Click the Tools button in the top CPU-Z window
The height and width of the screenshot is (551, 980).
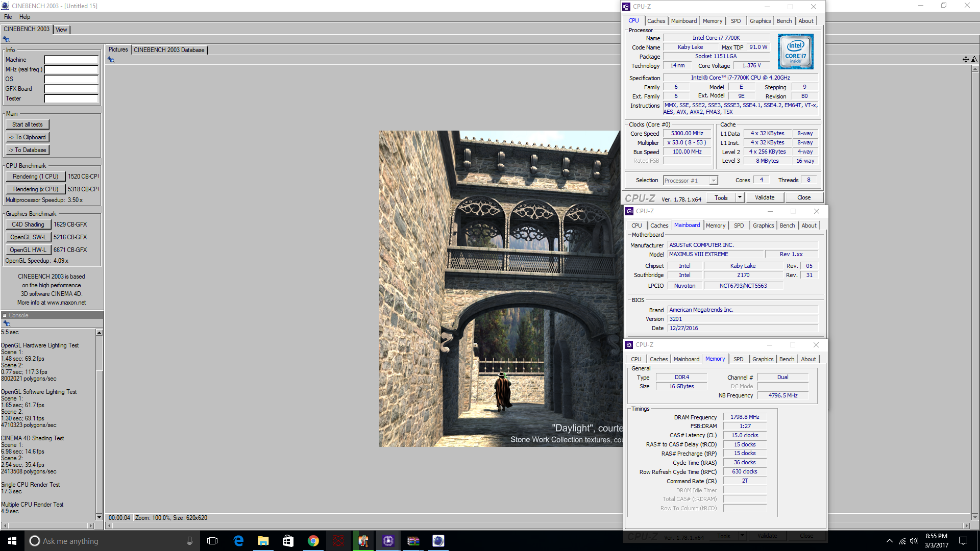tap(721, 197)
